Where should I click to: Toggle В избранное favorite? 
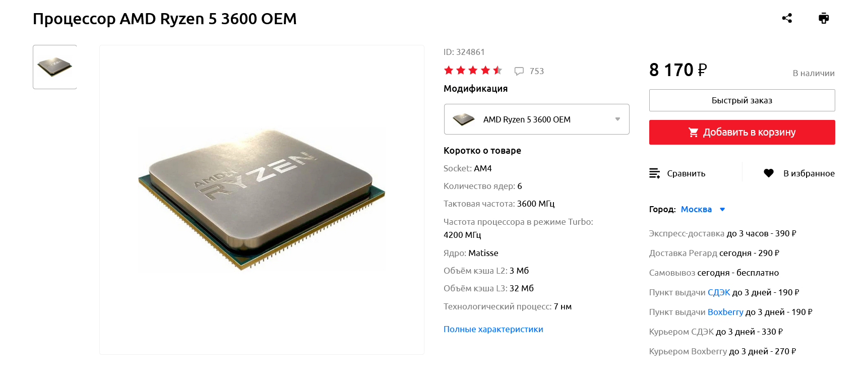point(799,173)
